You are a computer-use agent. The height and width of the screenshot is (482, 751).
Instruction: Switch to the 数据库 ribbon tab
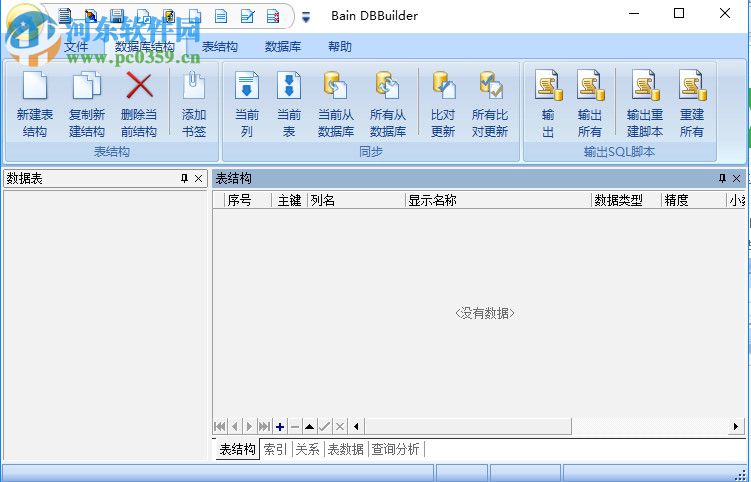[x=283, y=46]
